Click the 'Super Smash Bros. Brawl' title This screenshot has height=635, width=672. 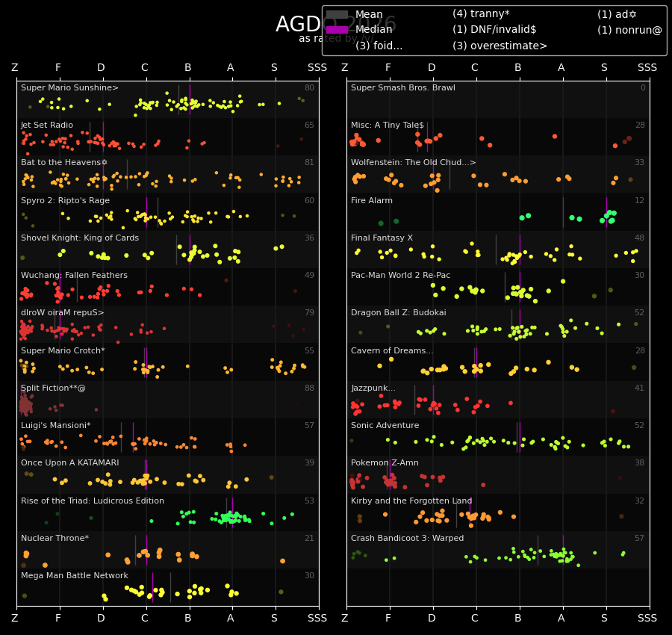click(403, 87)
